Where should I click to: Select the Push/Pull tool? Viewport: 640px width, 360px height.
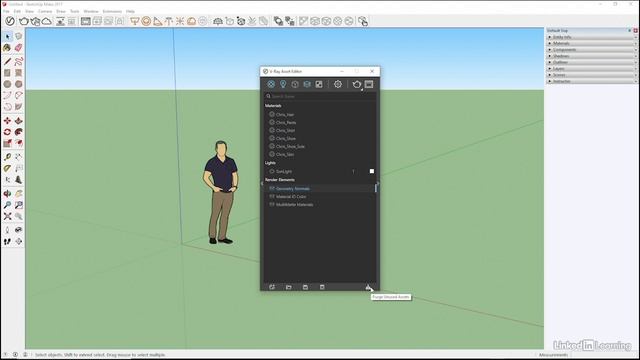coord(18,121)
